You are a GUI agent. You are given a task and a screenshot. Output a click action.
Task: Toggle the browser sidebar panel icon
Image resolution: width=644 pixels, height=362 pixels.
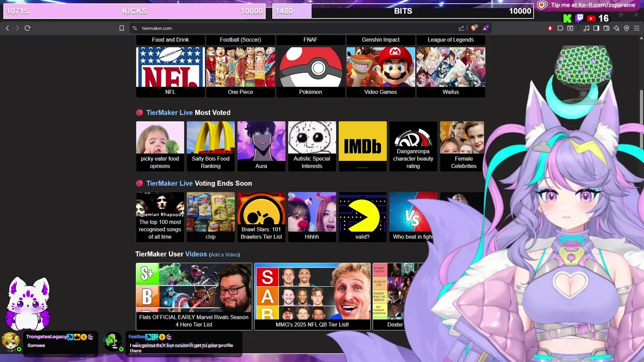coord(596,28)
